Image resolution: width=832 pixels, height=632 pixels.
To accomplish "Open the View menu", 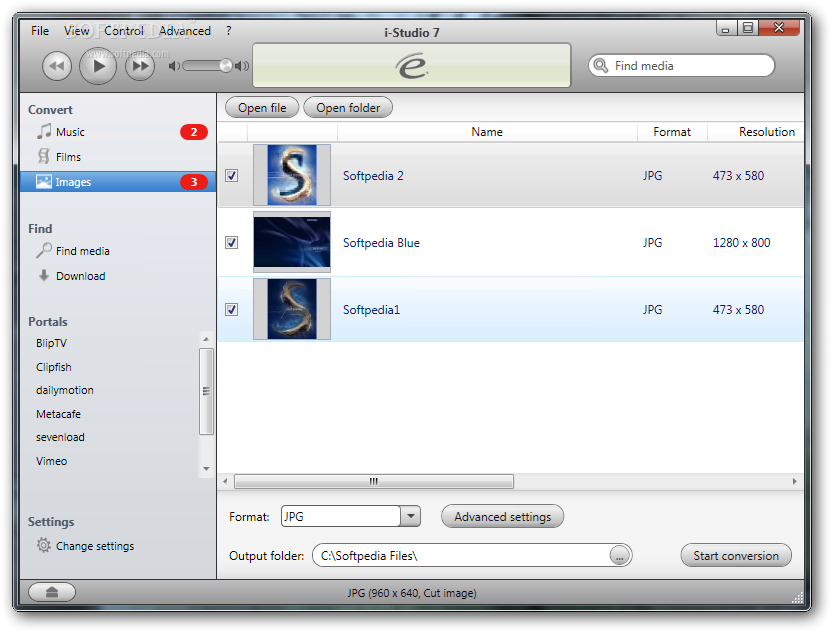I will (77, 31).
